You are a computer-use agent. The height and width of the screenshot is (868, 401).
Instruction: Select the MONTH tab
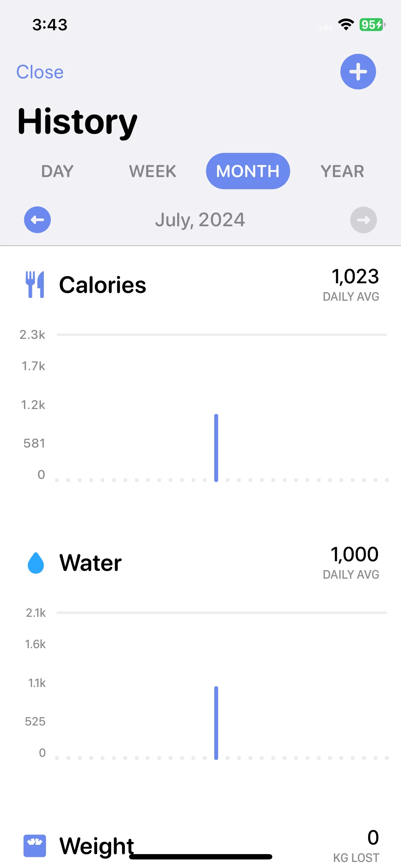248,171
